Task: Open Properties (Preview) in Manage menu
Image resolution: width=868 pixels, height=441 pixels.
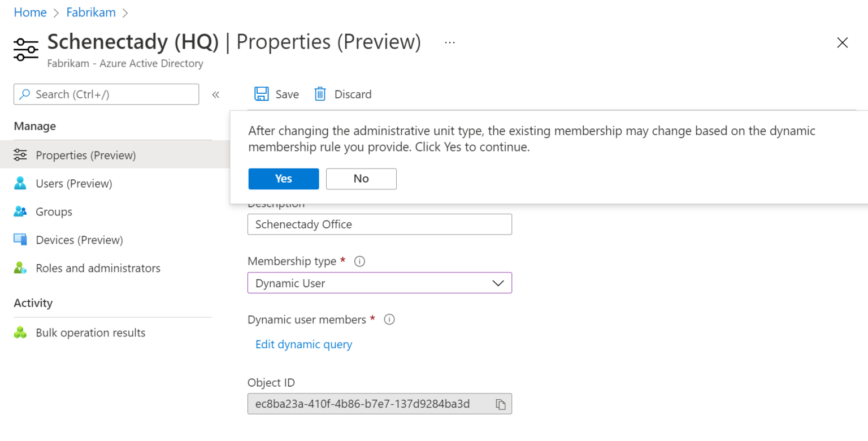Action: point(85,155)
